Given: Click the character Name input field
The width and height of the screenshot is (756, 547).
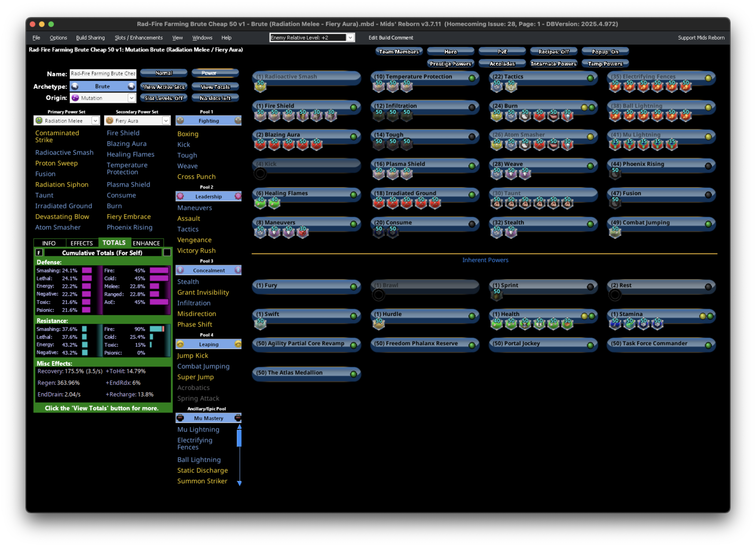Looking at the screenshot, I should [103, 73].
